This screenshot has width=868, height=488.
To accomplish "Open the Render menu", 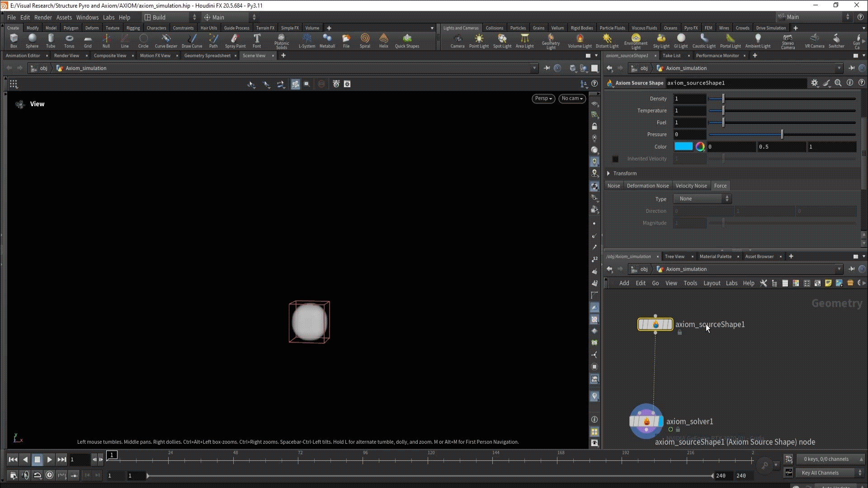I will (x=43, y=17).
